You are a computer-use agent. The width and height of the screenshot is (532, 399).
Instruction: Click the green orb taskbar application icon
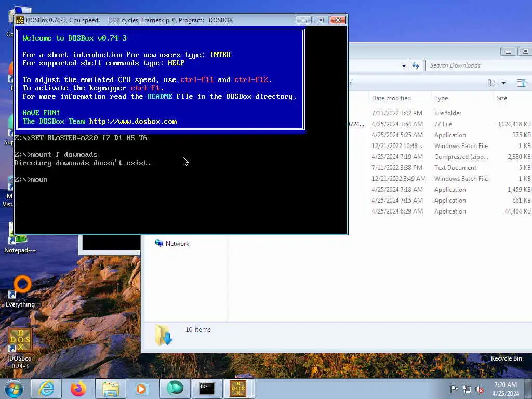point(175,389)
